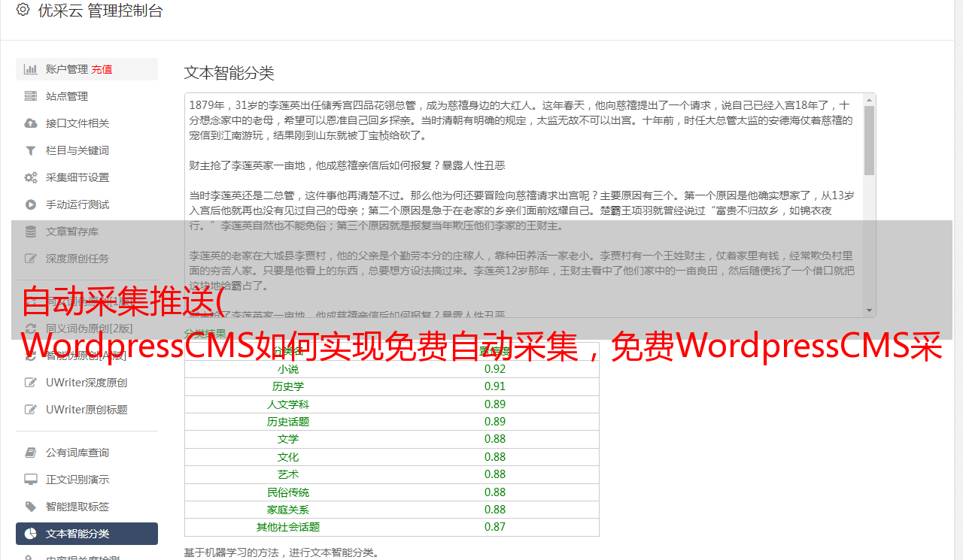
Task: Click the pie chart icon for 文本智能分类
Action: tap(31, 534)
